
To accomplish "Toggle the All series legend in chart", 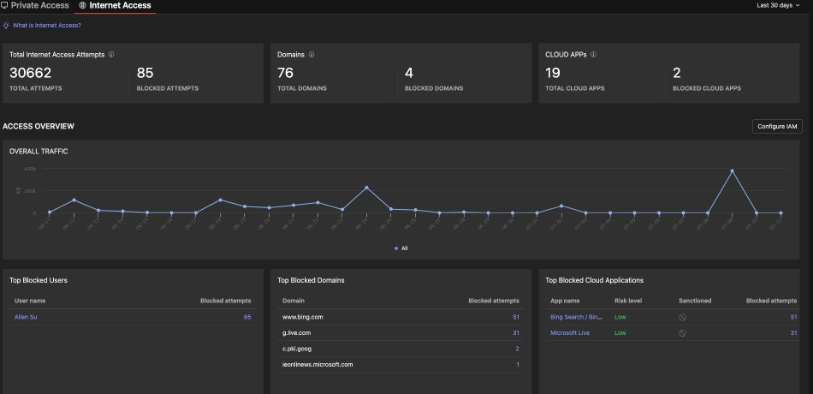I will coord(401,248).
